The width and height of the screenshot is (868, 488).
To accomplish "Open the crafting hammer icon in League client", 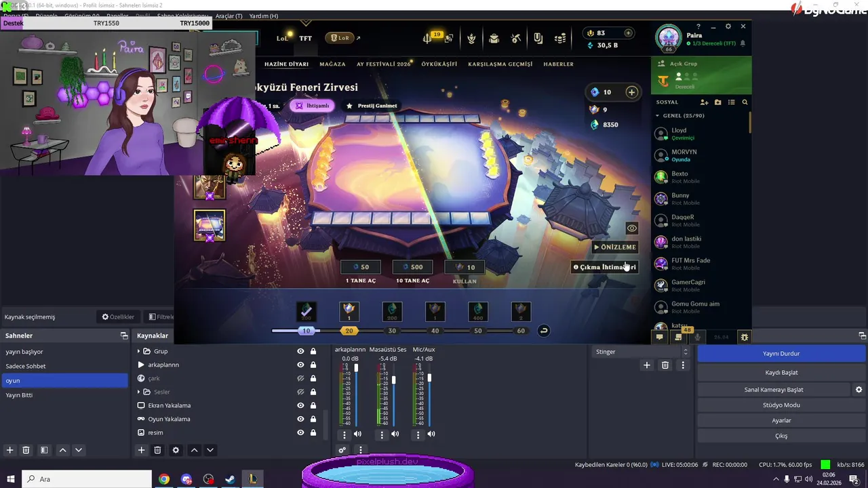I will pos(516,39).
